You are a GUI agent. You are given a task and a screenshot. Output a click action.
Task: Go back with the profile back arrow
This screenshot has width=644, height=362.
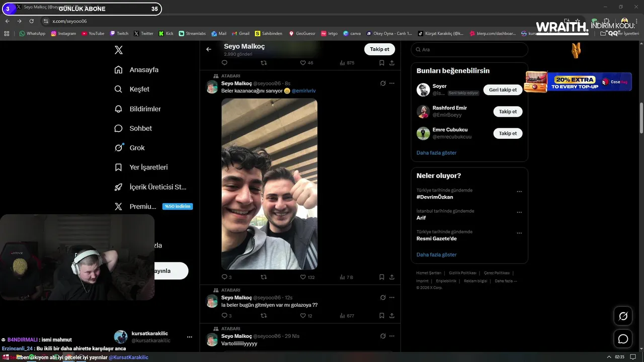tap(209, 49)
